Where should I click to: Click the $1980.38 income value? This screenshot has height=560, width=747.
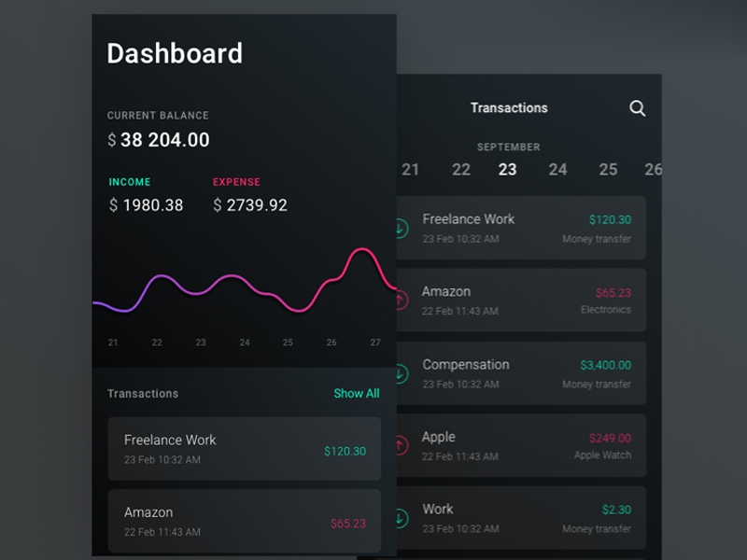tap(146, 205)
